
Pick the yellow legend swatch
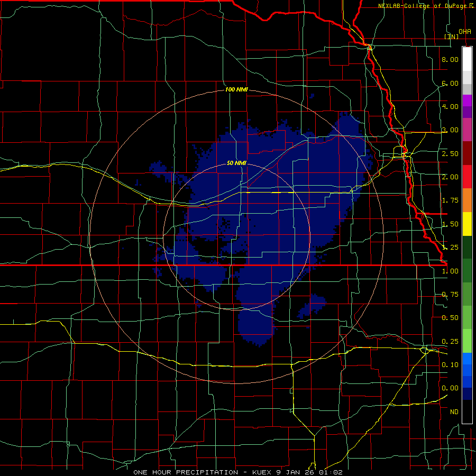point(467,224)
